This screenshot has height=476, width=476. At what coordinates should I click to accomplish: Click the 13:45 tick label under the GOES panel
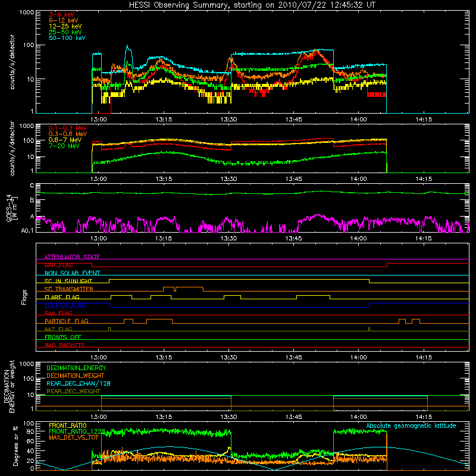tap(293, 239)
